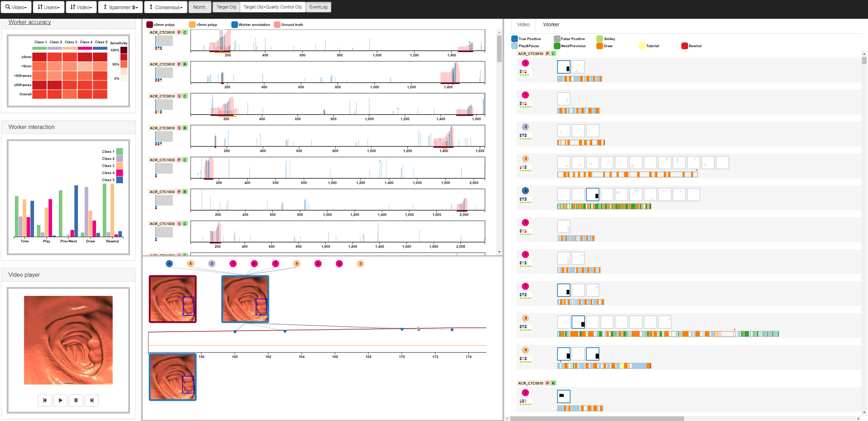Image resolution: width=868 pixels, height=421 pixels.
Task: Select the consensus thumbnail below the frame axis
Action: pyautogui.click(x=172, y=377)
